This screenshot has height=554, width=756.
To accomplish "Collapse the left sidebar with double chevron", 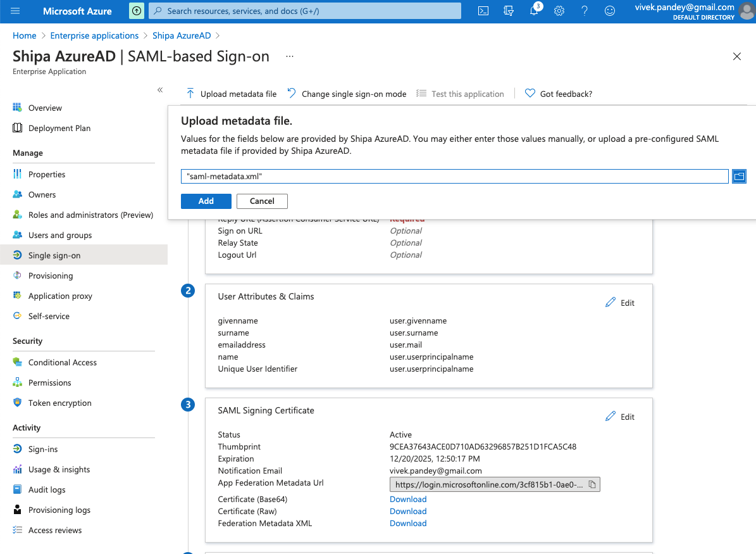I will [160, 90].
